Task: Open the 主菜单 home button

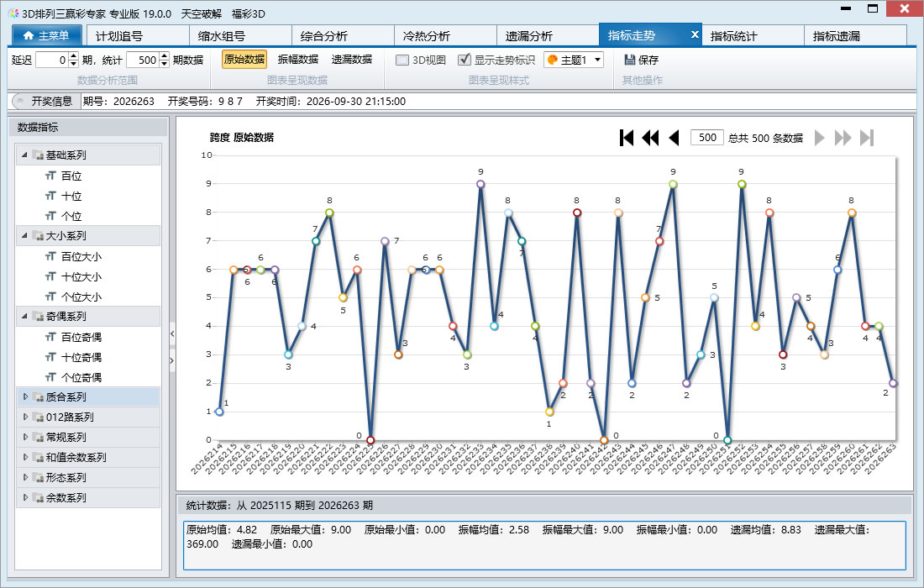Action: (45, 35)
